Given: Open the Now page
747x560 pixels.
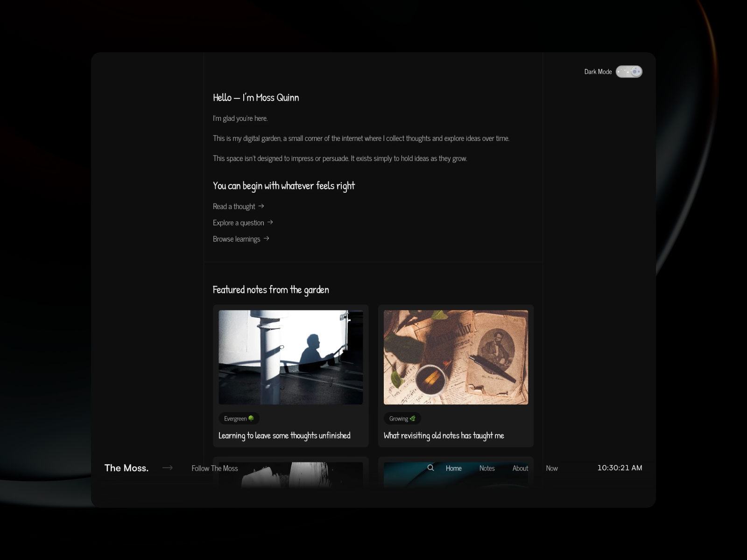Looking at the screenshot, I should 551,468.
